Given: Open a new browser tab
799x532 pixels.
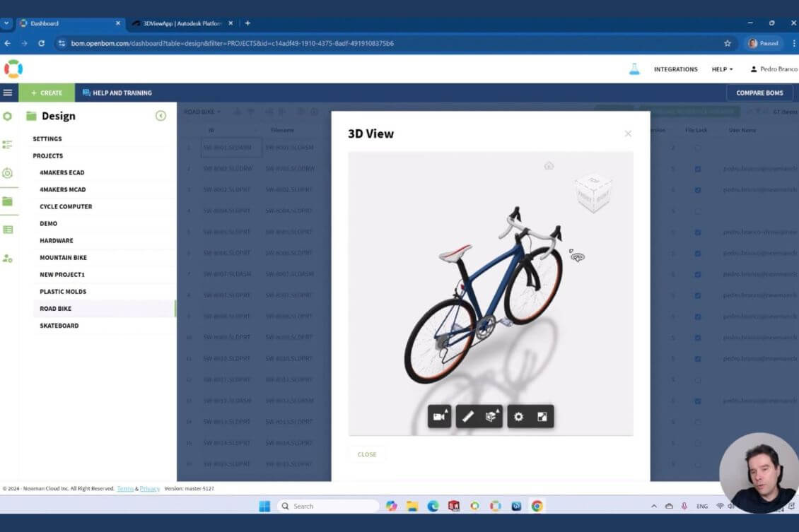Looking at the screenshot, I should [247, 23].
